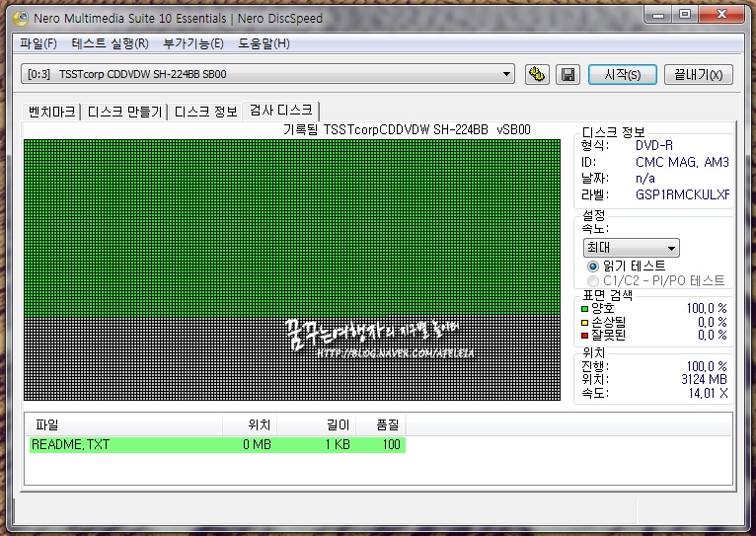The height and width of the screenshot is (536, 756).
Task: Switch to the 벤치마크 tab
Action: (x=52, y=112)
